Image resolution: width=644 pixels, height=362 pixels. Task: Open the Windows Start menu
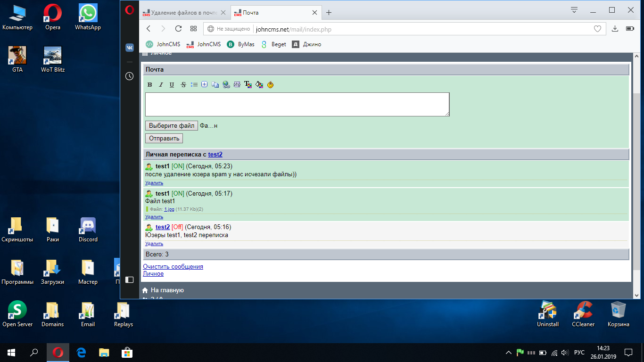(x=11, y=353)
